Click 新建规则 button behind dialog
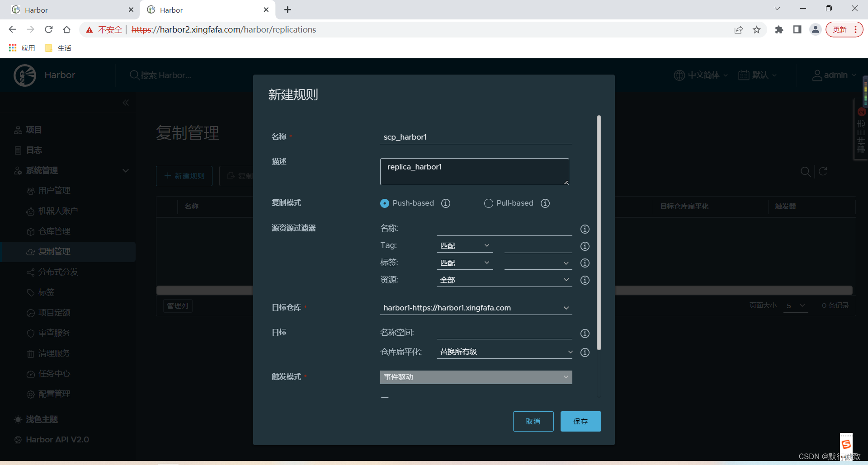 (184, 176)
